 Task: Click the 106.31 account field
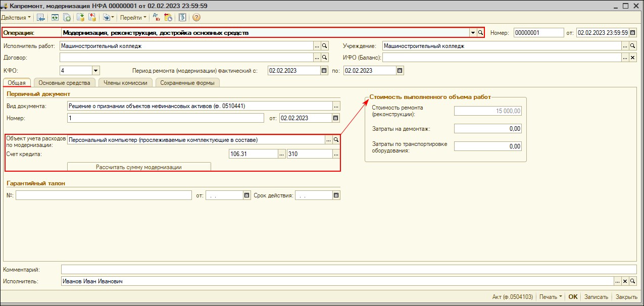[253, 154]
